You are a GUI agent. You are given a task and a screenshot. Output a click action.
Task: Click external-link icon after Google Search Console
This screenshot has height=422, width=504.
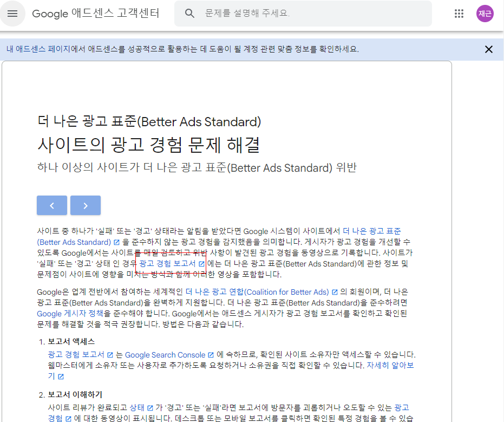211,355
